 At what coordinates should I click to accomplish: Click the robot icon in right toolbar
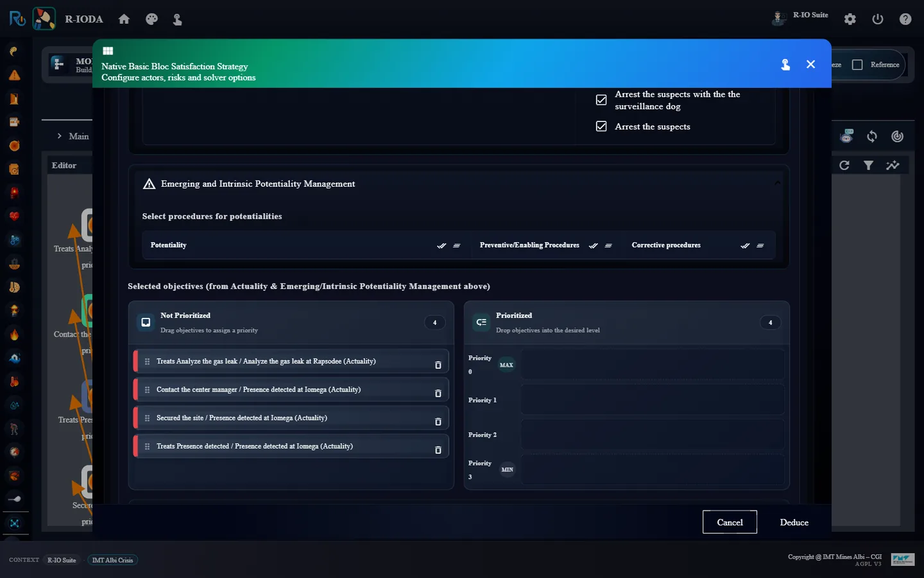(x=847, y=136)
